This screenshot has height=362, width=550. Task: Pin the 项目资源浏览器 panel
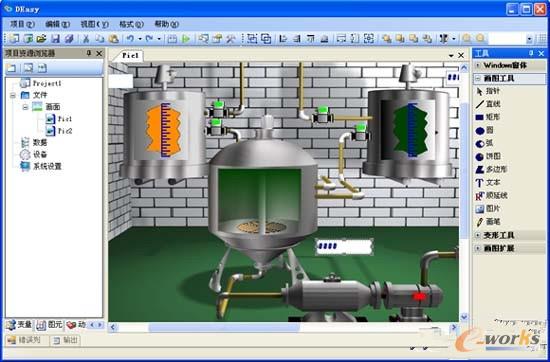click(x=89, y=53)
